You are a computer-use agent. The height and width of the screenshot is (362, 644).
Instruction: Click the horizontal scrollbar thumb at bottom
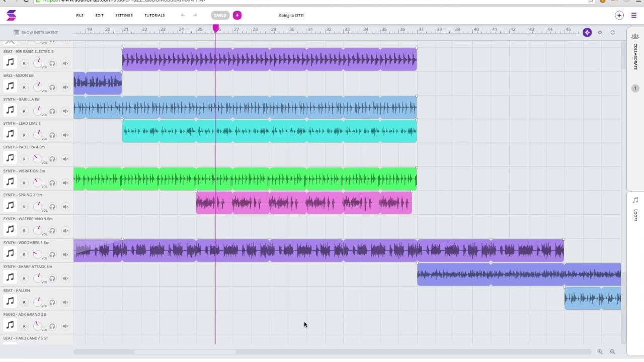[185, 352]
